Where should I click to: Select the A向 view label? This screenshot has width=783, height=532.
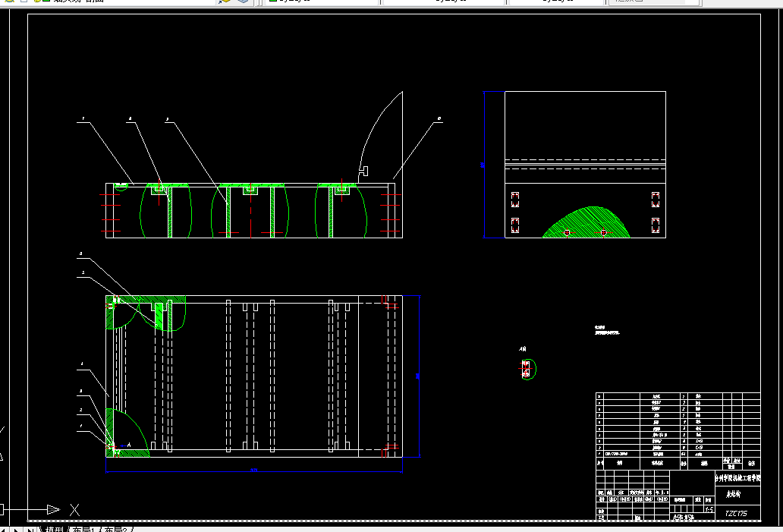coord(522,349)
